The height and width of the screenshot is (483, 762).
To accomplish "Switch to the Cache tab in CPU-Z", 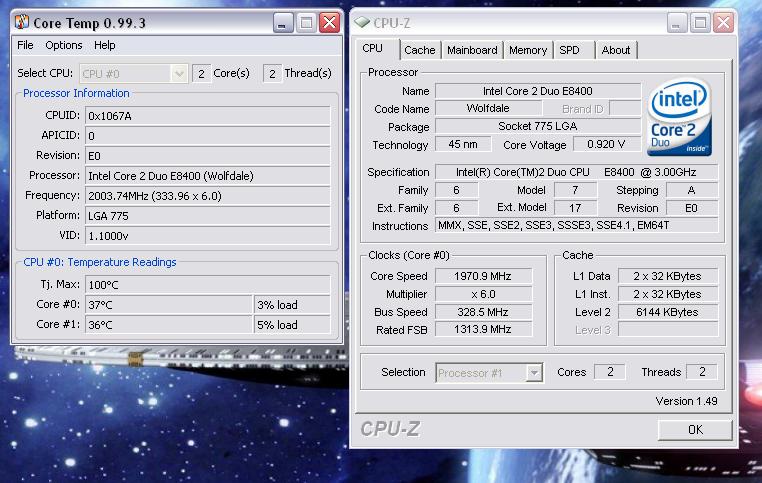I will [x=420, y=50].
